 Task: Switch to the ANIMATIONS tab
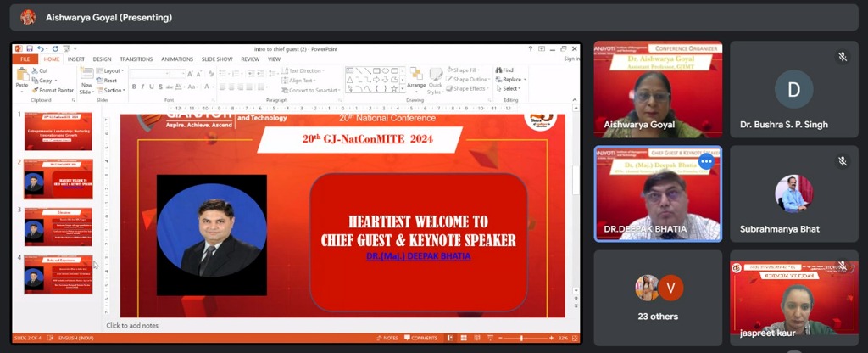coord(177,59)
